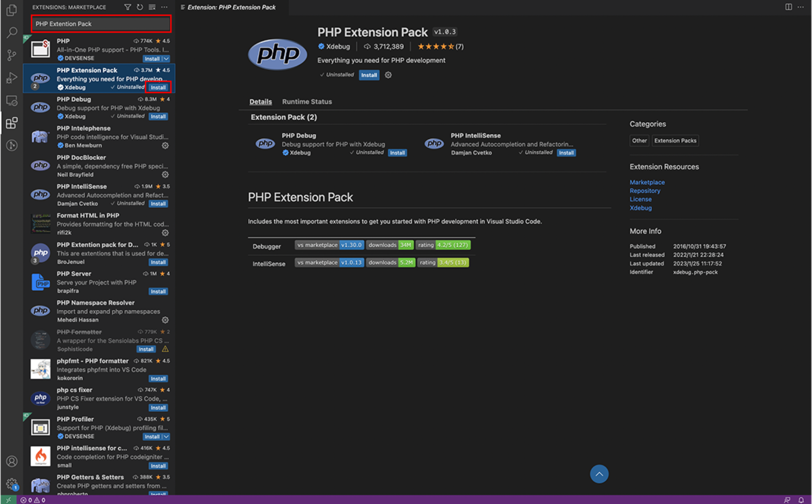Click the Debugger rating 4.2/5 badge
This screenshot has width=812, height=504.
click(x=443, y=245)
